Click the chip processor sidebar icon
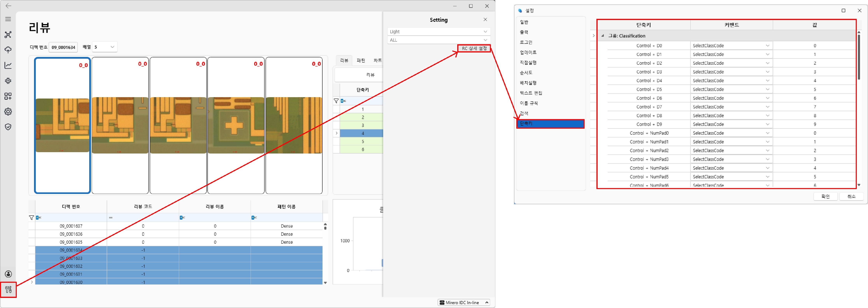868x308 pixels. 8,81
